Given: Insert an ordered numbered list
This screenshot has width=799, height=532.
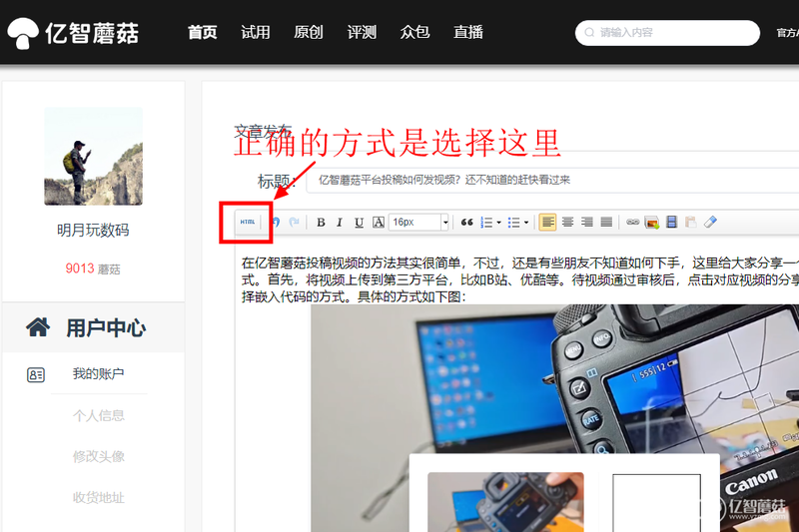Looking at the screenshot, I should coord(486,223).
